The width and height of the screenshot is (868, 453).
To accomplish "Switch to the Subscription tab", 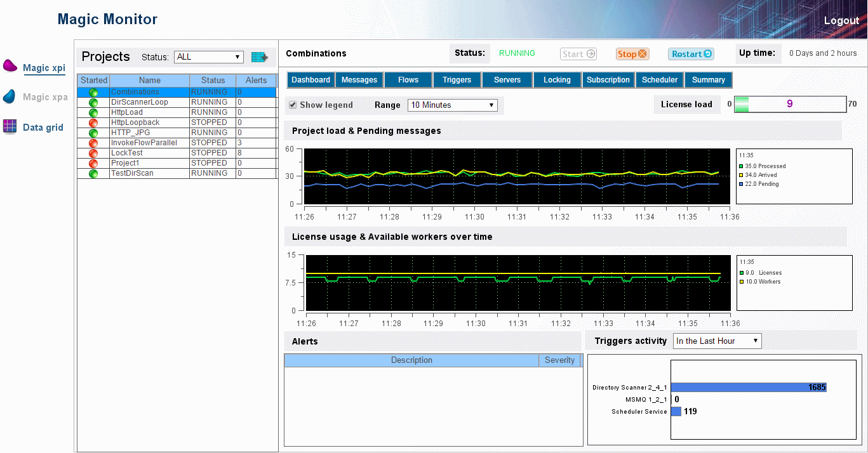I will click(x=608, y=80).
